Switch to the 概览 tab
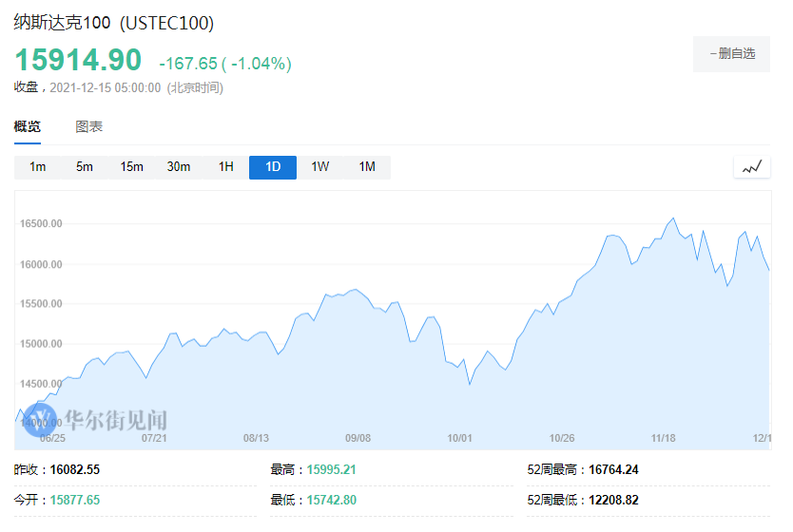The width and height of the screenshot is (793, 532). tap(28, 126)
